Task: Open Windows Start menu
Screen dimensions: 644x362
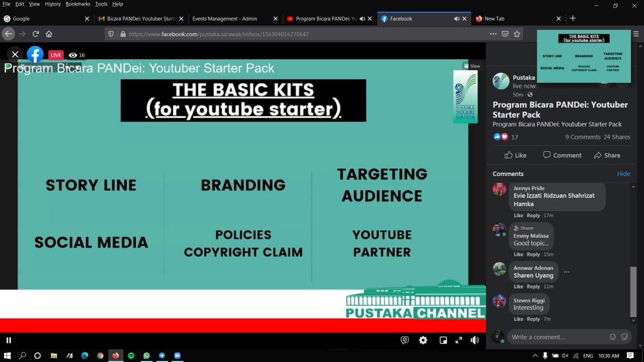Action: click(7, 355)
